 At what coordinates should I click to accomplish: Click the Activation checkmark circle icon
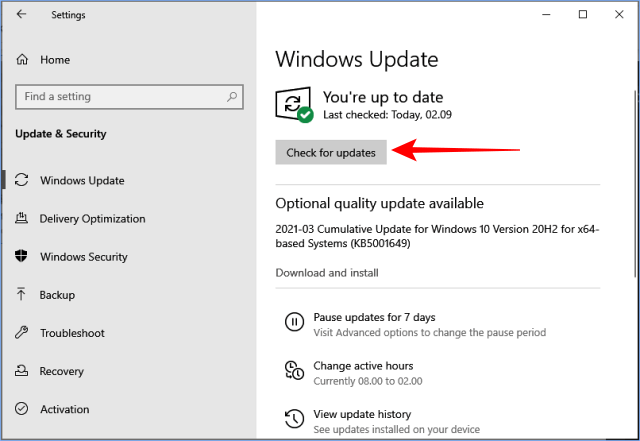coord(21,408)
